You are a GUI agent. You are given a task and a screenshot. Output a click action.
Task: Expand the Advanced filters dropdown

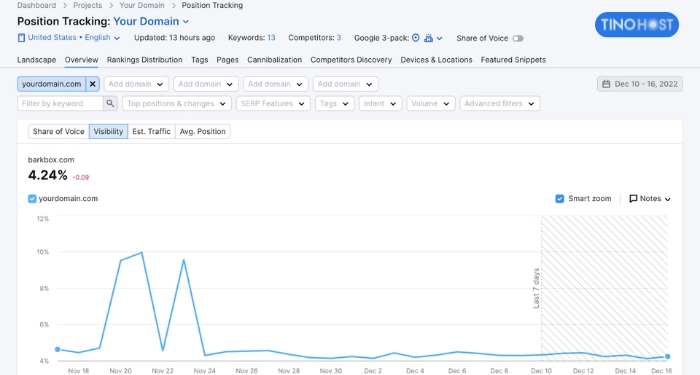[x=500, y=104]
